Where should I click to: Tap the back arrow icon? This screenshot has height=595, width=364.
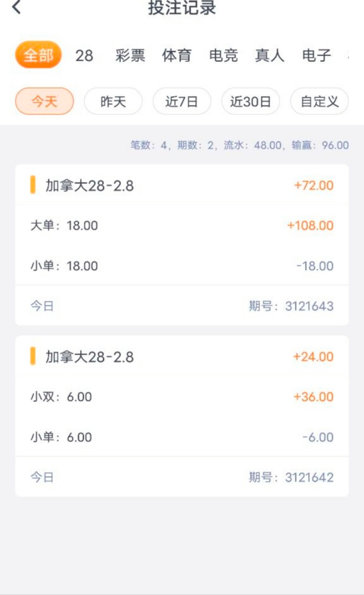17,7
